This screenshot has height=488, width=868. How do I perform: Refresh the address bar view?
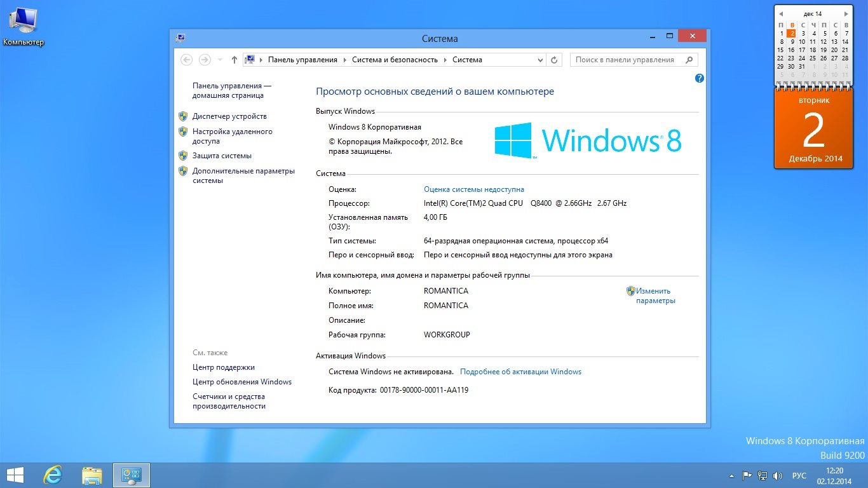(x=554, y=60)
